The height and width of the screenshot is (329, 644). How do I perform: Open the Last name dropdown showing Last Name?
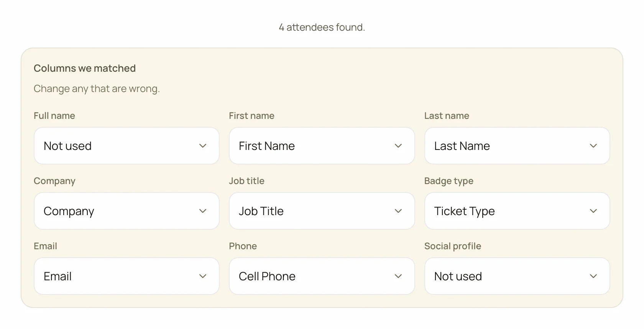click(x=517, y=146)
